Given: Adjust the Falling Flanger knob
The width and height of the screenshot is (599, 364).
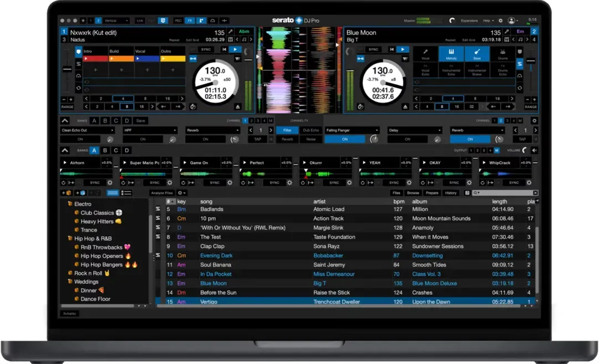Looking at the screenshot, I should [375, 139].
